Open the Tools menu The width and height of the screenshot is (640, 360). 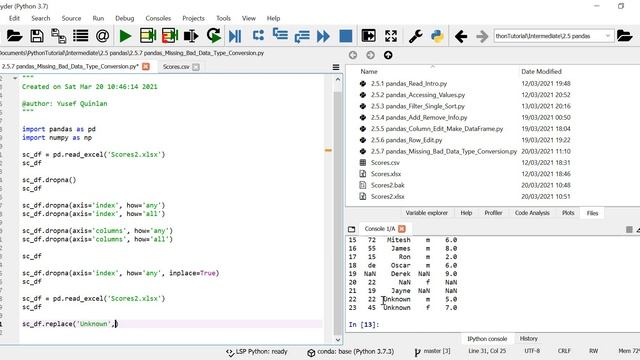pyautogui.click(x=223, y=18)
